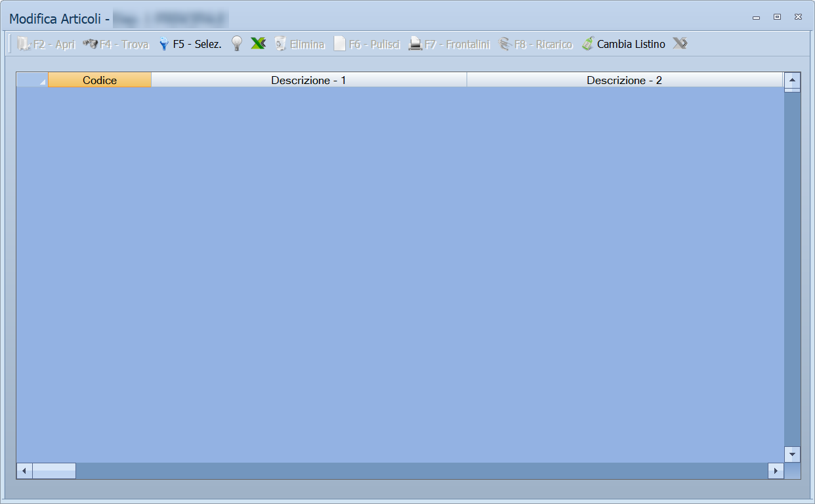The height and width of the screenshot is (504, 815).
Task: Click the light bulb icon
Action: pos(237,45)
